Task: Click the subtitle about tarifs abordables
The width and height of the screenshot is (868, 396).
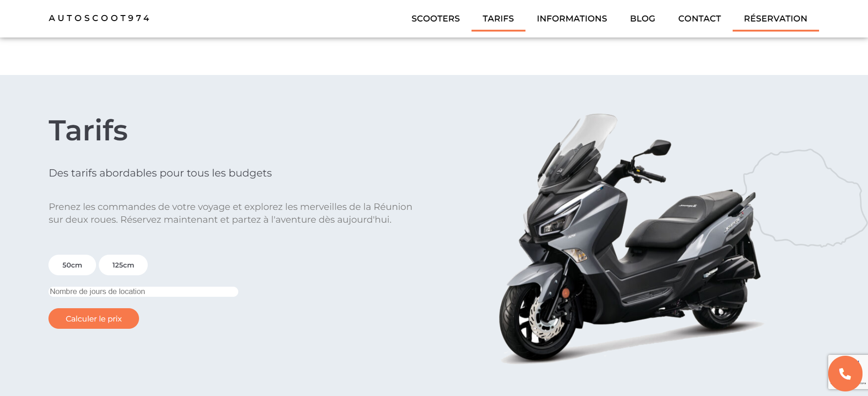Action: (160, 173)
